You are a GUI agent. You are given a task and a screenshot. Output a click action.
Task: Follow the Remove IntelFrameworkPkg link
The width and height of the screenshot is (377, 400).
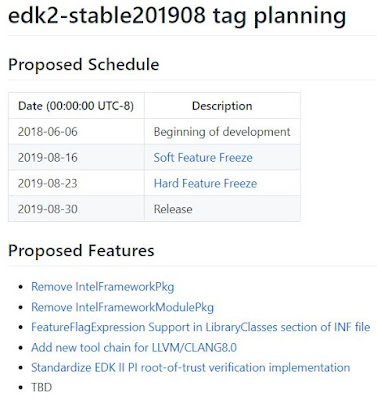pyautogui.click(x=103, y=287)
